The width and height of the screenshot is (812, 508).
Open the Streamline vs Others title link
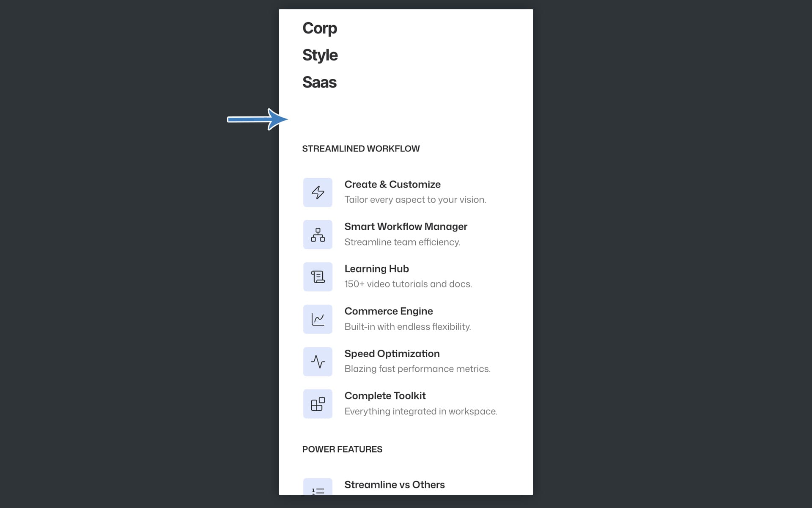tap(395, 485)
